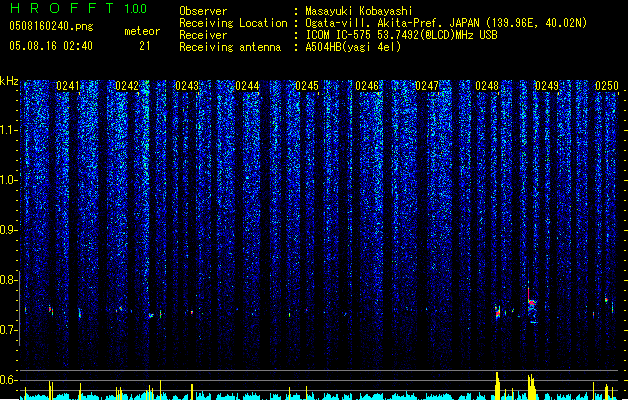Click observer name Masayuki Kobayashi
The image size is (629, 400).
(x=359, y=11)
